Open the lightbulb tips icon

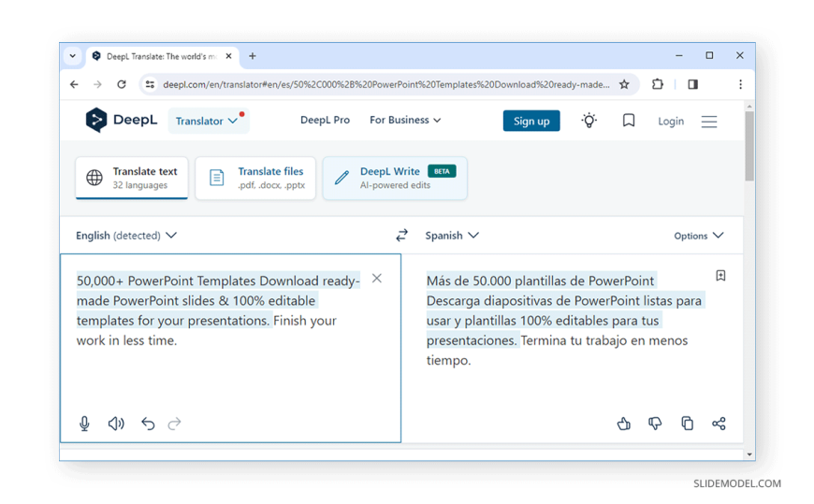(x=589, y=121)
